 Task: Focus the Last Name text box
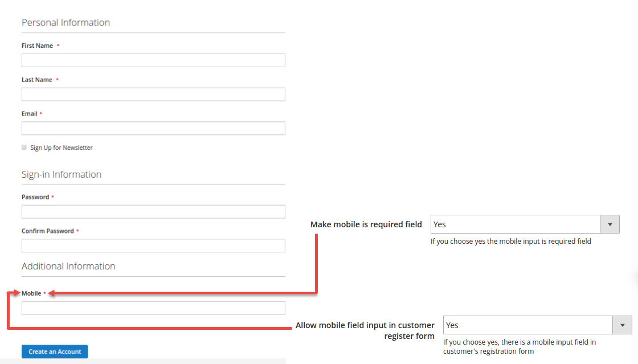pyautogui.click(x=153, y=95)
